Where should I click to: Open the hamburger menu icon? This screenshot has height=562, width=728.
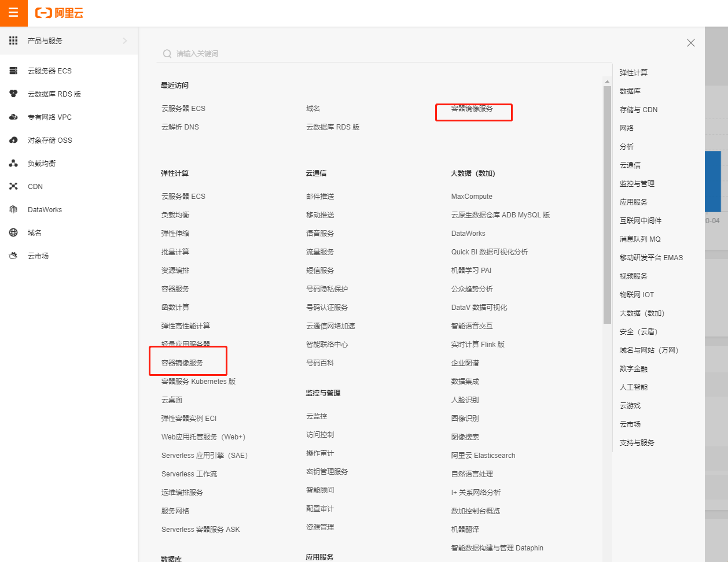coord(13,13)
